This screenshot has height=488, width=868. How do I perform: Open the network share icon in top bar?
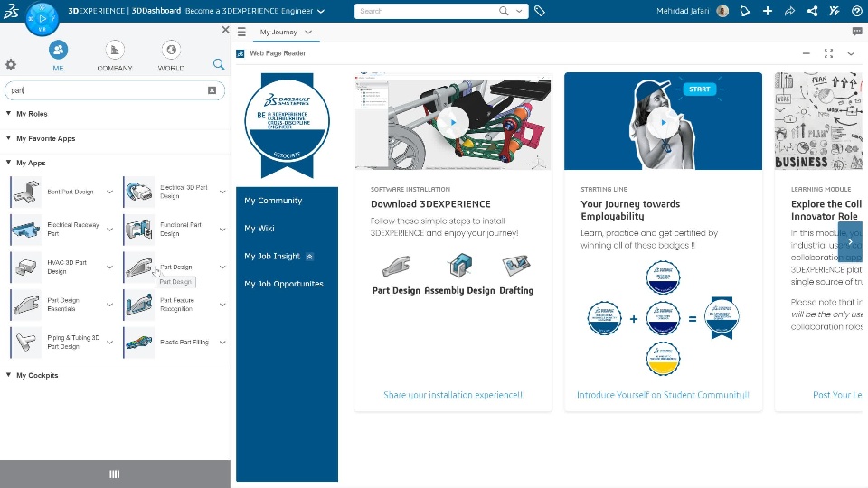[812, 11]
